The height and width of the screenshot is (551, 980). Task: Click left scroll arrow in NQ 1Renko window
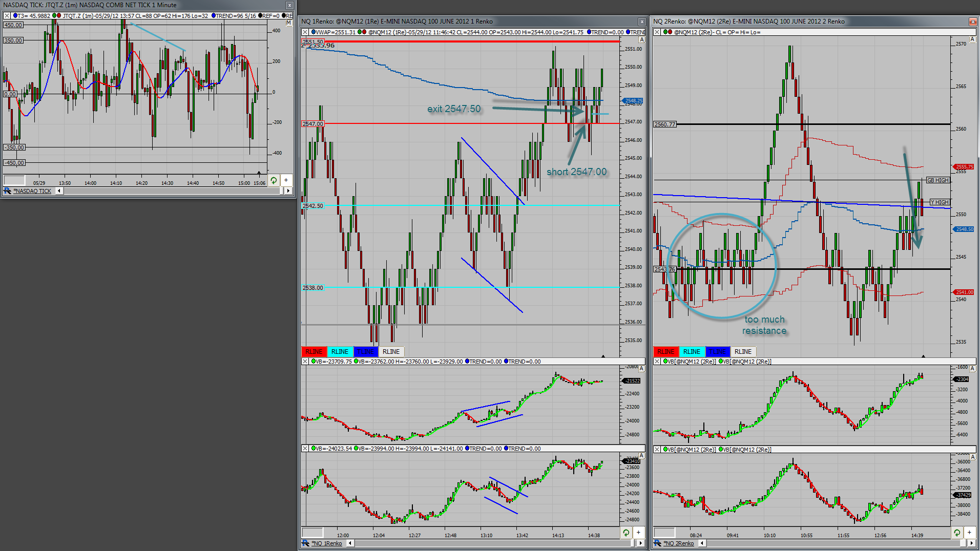click(350, 543)
